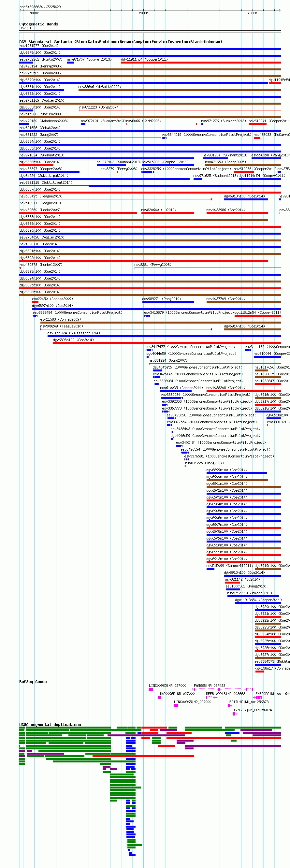Open variant nsv831225 (Wong2007)
This screenshot has height=868, width=290.
tap(205, 463)
